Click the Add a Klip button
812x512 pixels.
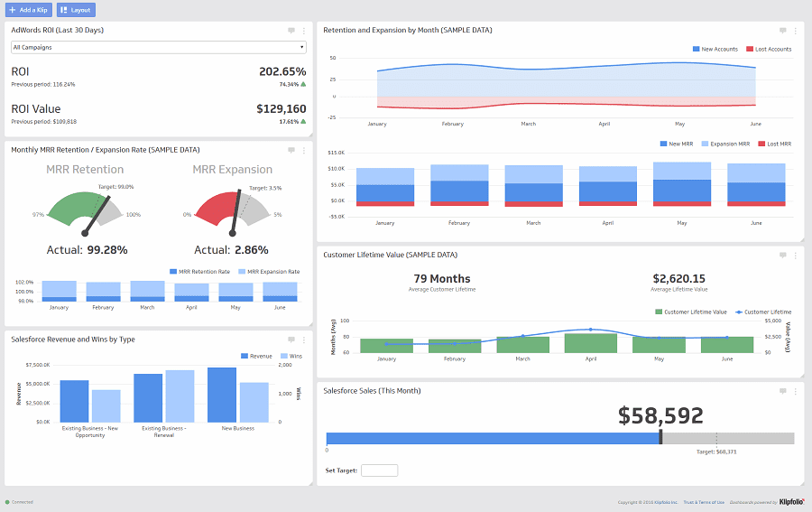29,10
